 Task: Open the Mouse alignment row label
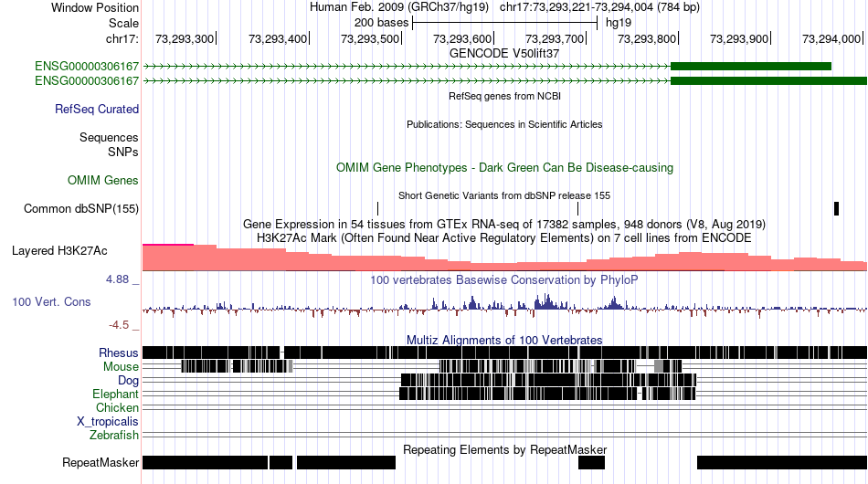[x=121, y=367]
